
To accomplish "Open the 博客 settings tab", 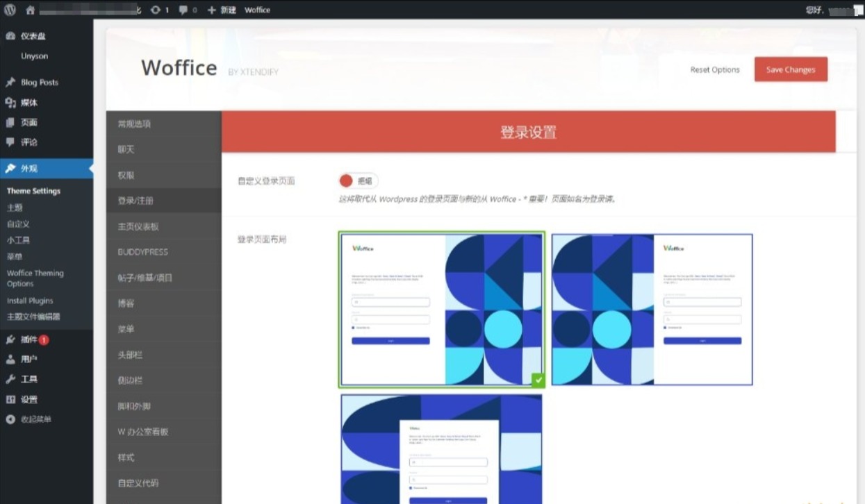I will pos(164,303).
